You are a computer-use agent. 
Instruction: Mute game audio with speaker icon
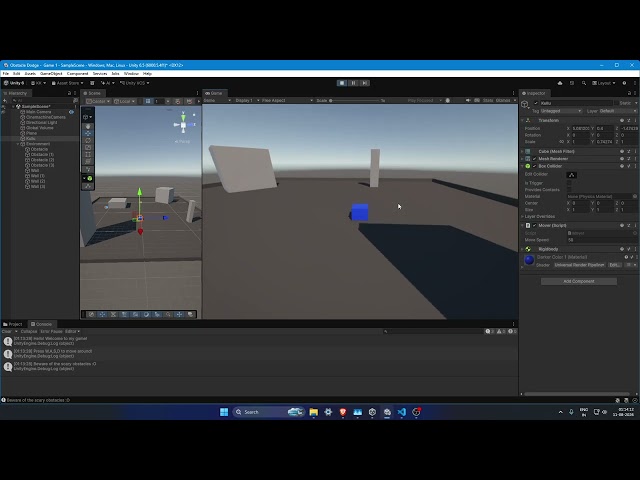468,100
